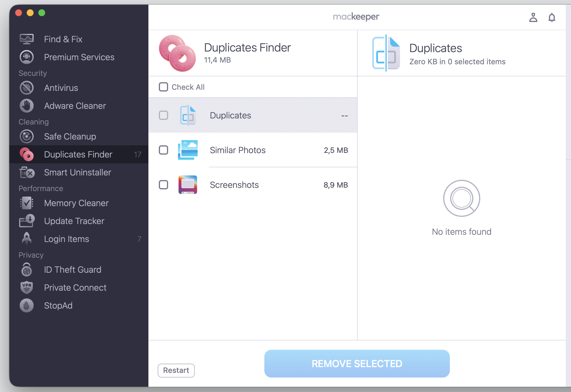Tick the Screenshots checkbox
This screenshot has height=392, width=571.
tap(163, 185)
